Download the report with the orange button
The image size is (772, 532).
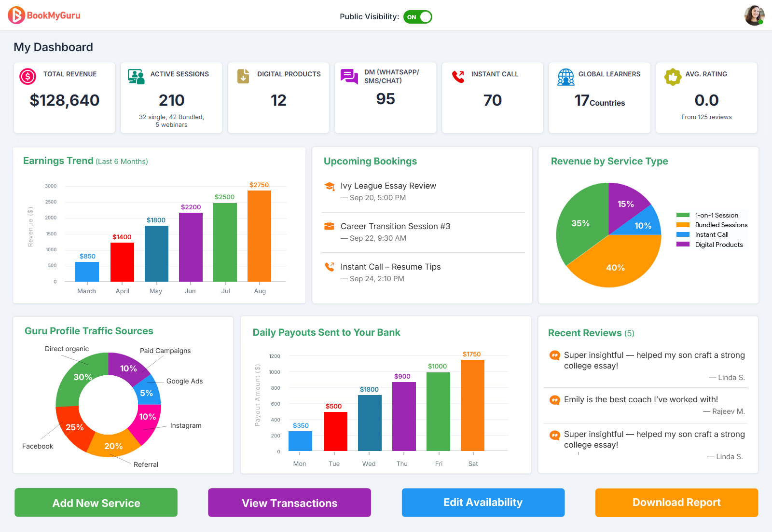676,503
